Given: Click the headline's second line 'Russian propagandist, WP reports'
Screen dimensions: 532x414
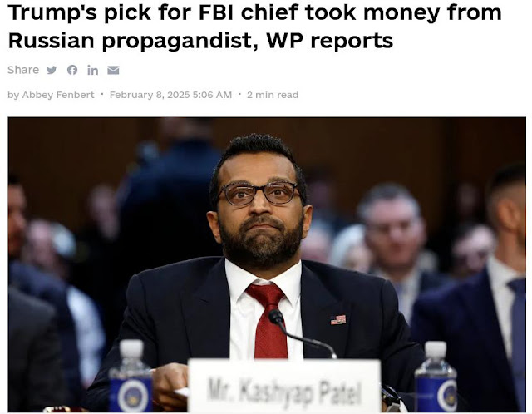Looking at the screenshot, I should 200,41.
